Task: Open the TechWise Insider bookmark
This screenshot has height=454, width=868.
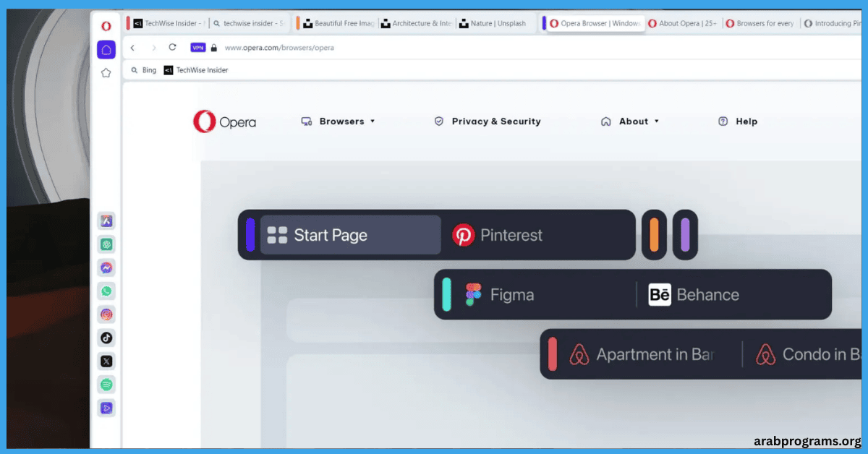Action: 195,70
